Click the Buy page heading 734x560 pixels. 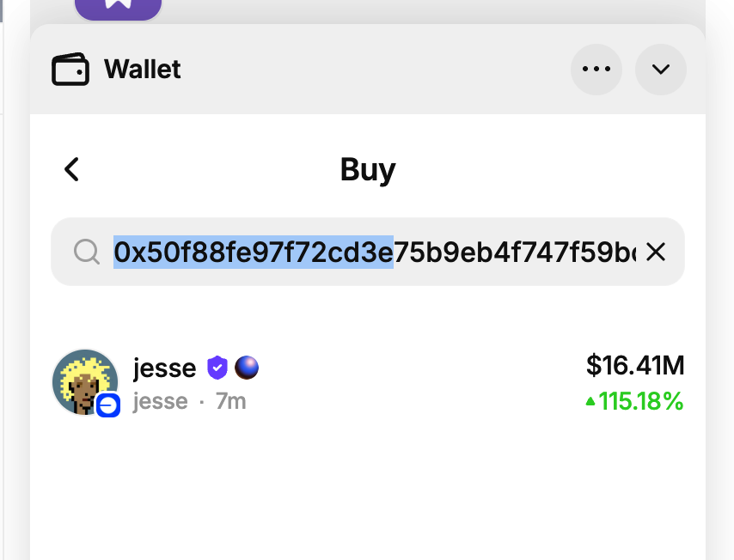368,169
